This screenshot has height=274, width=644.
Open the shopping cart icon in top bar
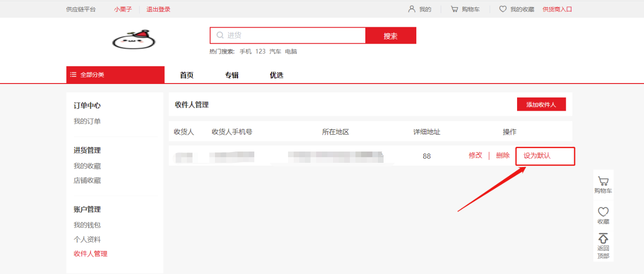(x=454, y=9)
